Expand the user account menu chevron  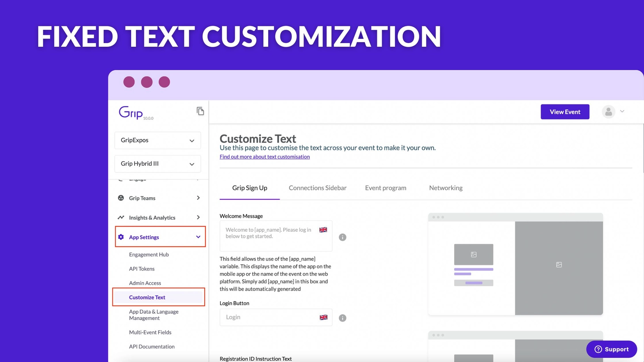pyautogui.click(x=622, y=112)
